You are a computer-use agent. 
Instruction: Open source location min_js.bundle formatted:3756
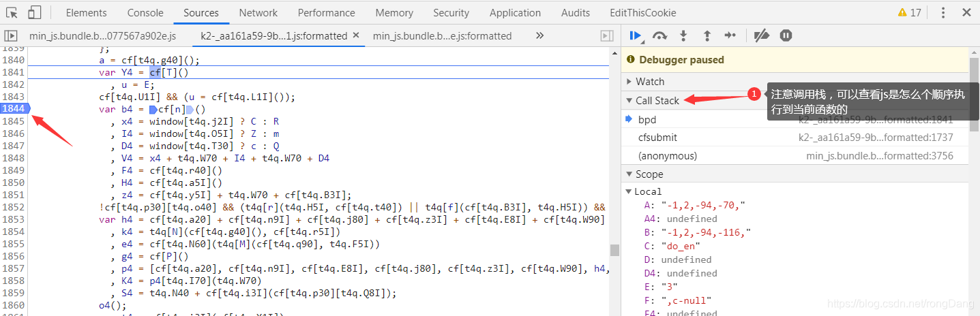pos(880,155)
